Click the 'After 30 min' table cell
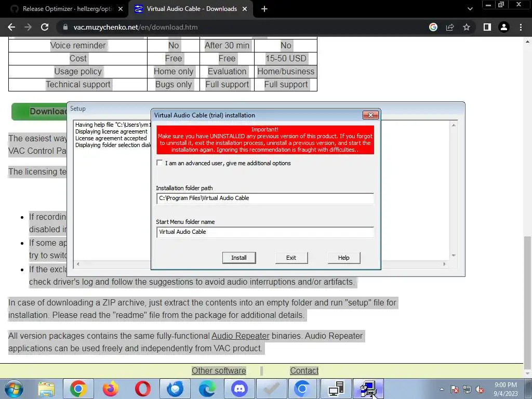This screenshot has height=399, width=532. pos(227,46)
